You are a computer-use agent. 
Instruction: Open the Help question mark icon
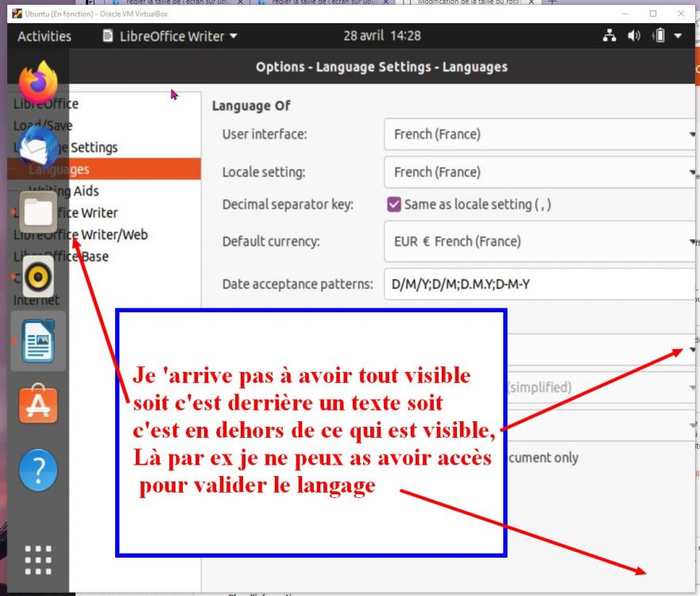(x=38, y=470)
